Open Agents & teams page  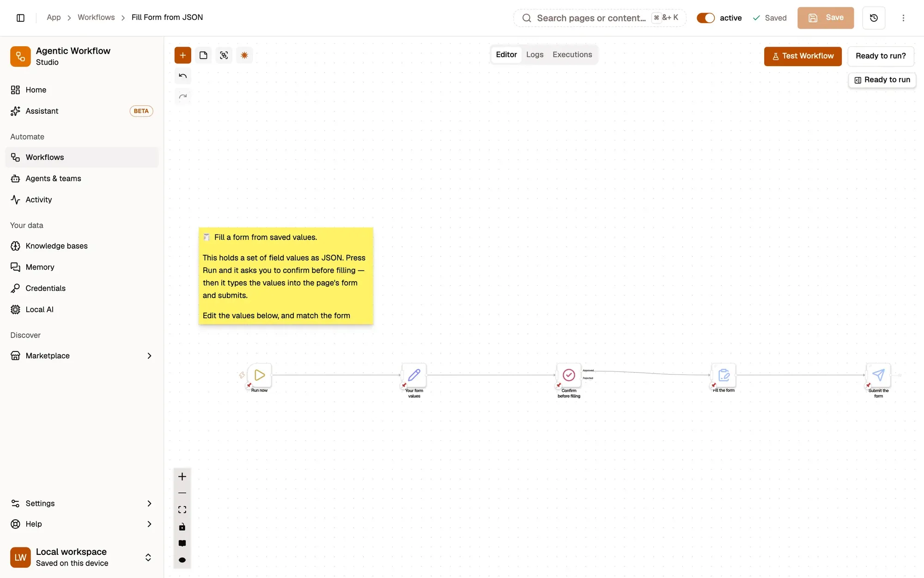point(82,178)
